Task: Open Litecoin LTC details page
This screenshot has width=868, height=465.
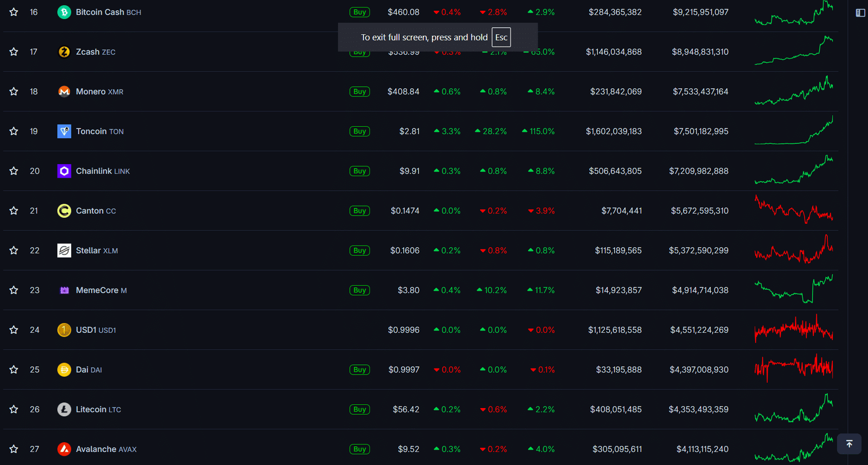Action: click(99, 409)
